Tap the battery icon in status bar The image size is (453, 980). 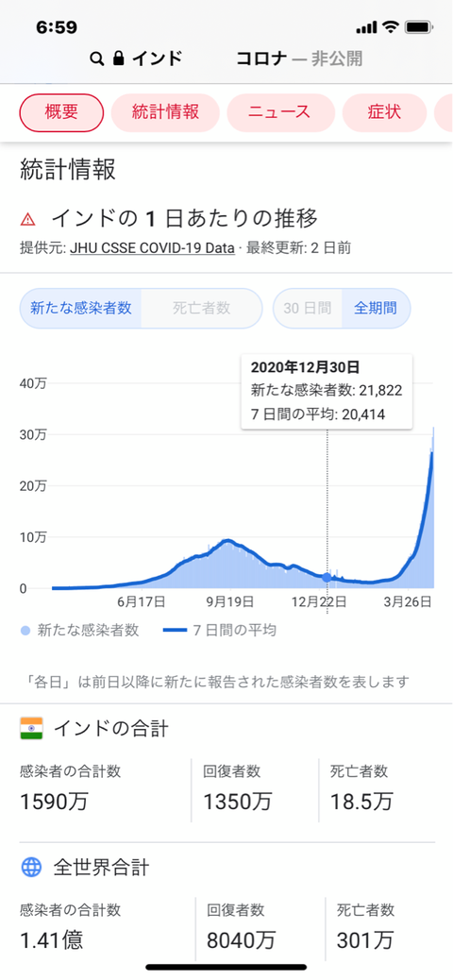419,27
